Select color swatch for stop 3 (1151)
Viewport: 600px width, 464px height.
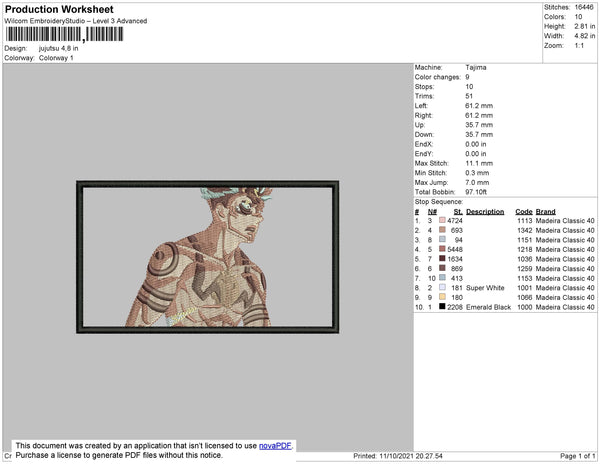442,239
